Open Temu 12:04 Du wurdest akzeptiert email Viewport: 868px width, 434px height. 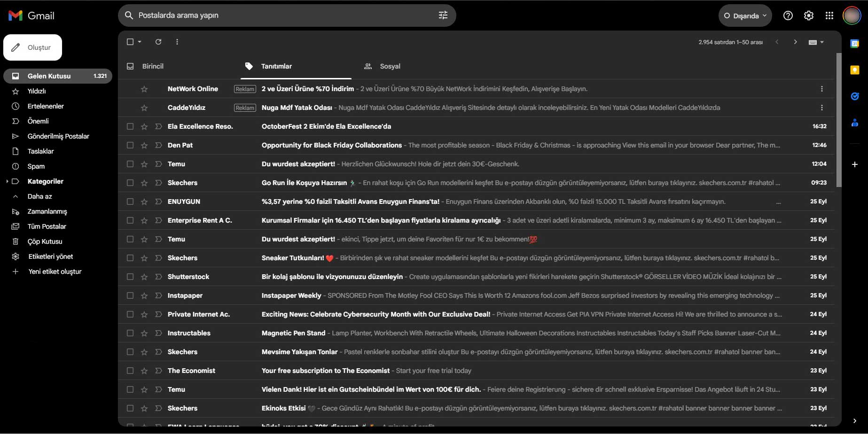click(476, 164)
